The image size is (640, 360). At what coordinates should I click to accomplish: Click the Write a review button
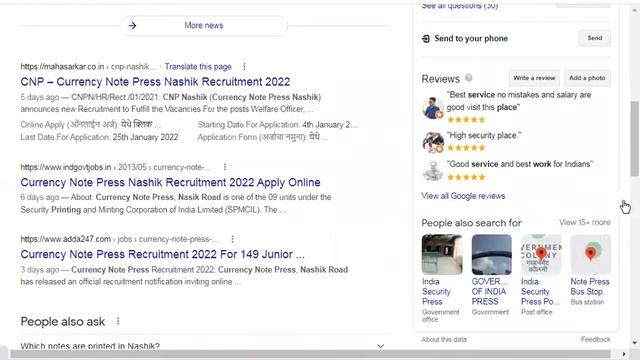point(534,78)
